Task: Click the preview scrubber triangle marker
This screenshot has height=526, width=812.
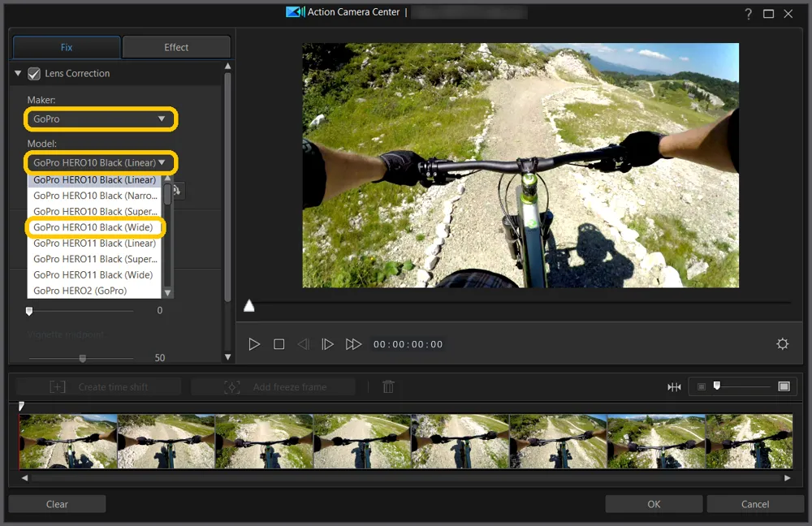Action: (x=249, y=305)
